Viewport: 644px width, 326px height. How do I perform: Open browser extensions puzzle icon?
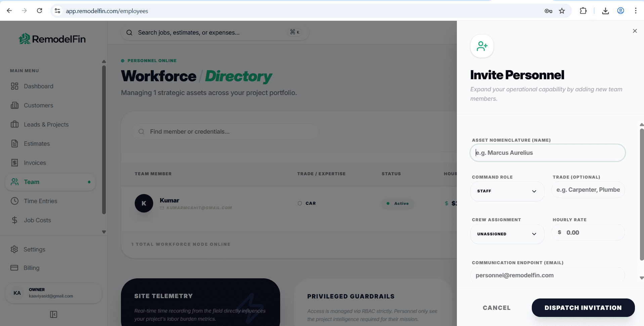(583, 11)
